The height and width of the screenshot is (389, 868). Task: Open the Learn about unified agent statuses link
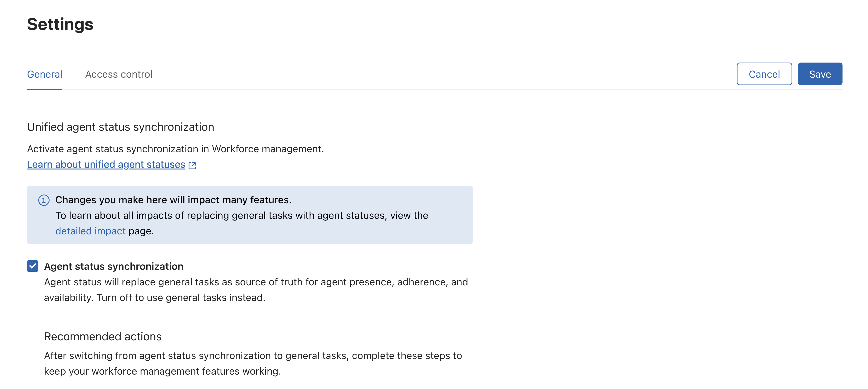pyautogui.click(x=106, y=165)
